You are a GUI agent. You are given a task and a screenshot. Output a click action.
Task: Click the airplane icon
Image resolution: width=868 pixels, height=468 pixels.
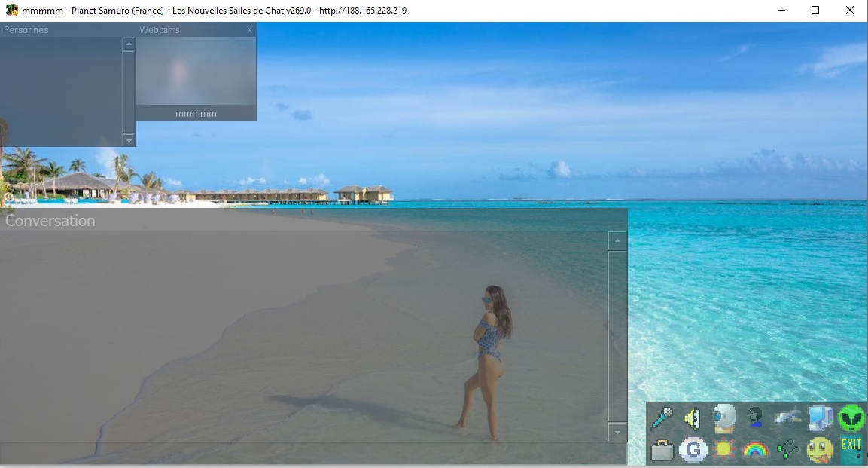click(787, 418)
